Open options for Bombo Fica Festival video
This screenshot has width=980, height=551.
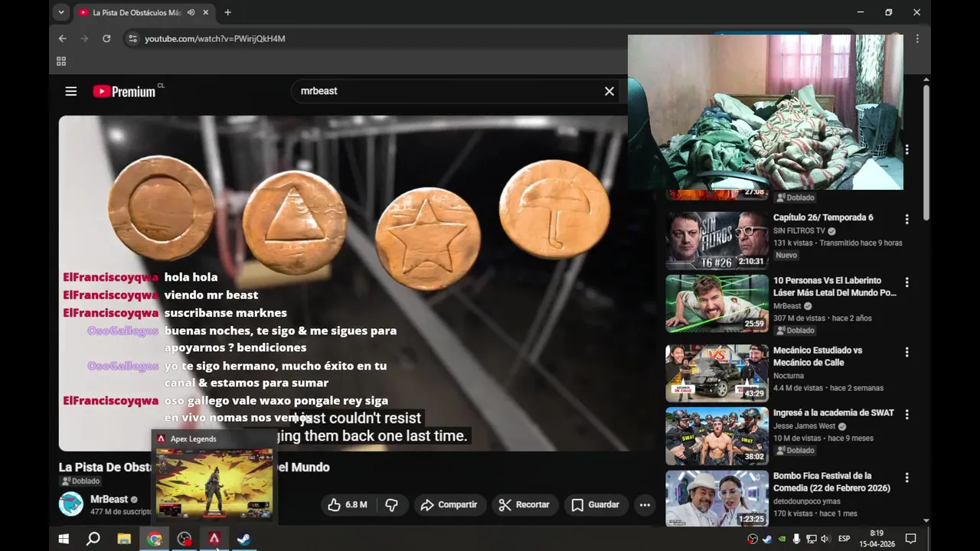point(906,478)
